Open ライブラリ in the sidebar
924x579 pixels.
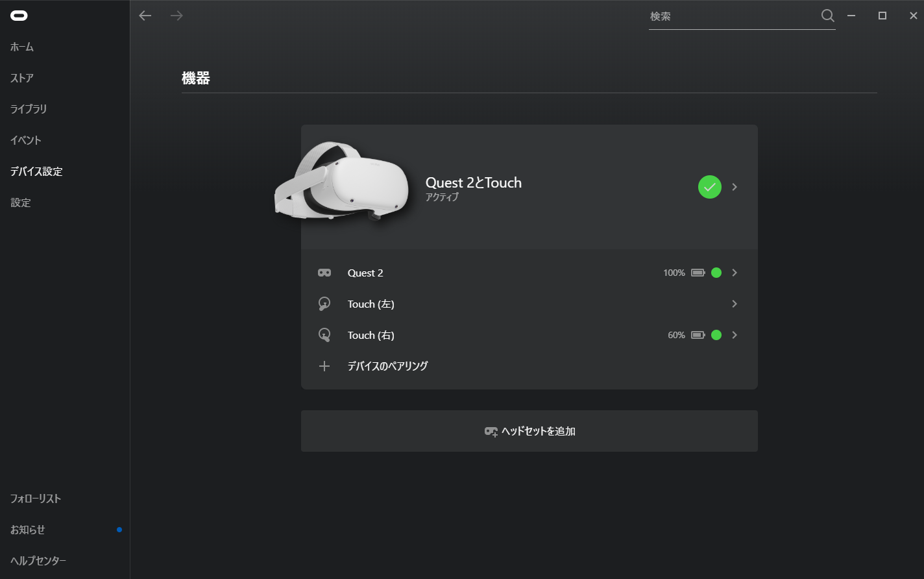[x=29, y=109]
